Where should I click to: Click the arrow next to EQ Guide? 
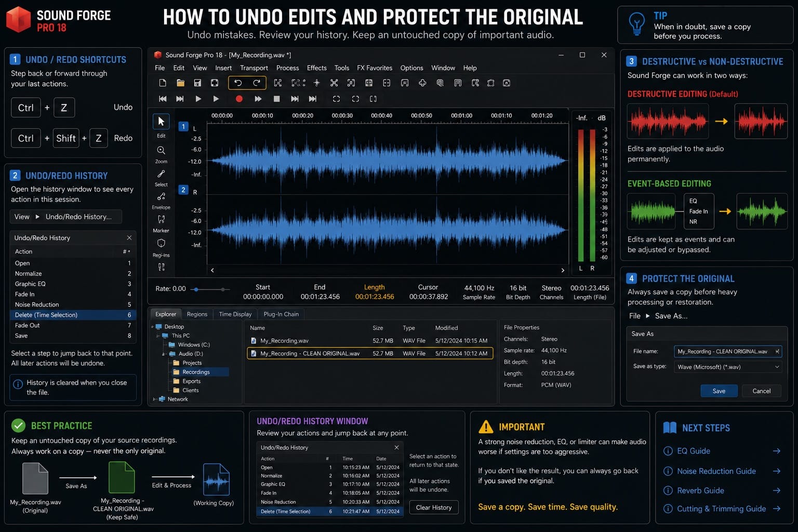(777, 451)
